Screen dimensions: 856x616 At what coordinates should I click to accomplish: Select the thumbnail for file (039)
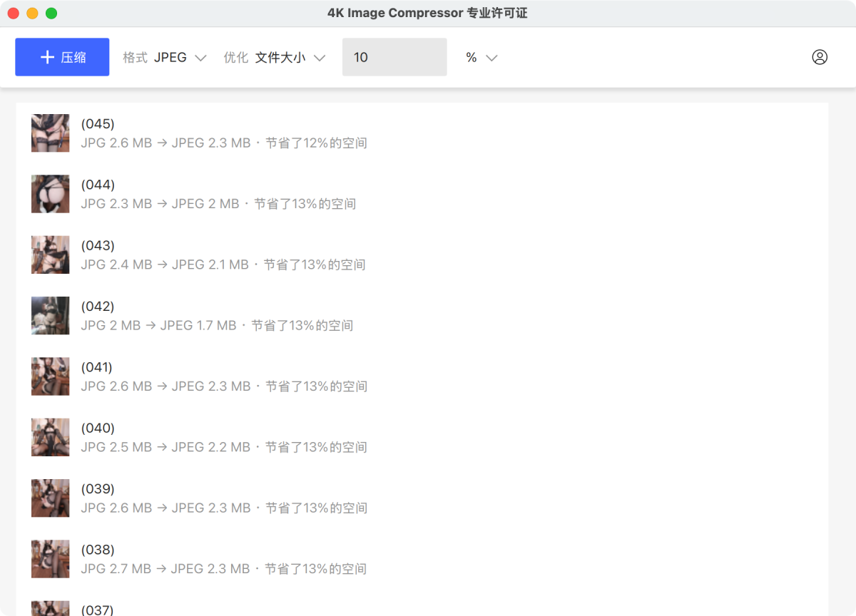50,498
